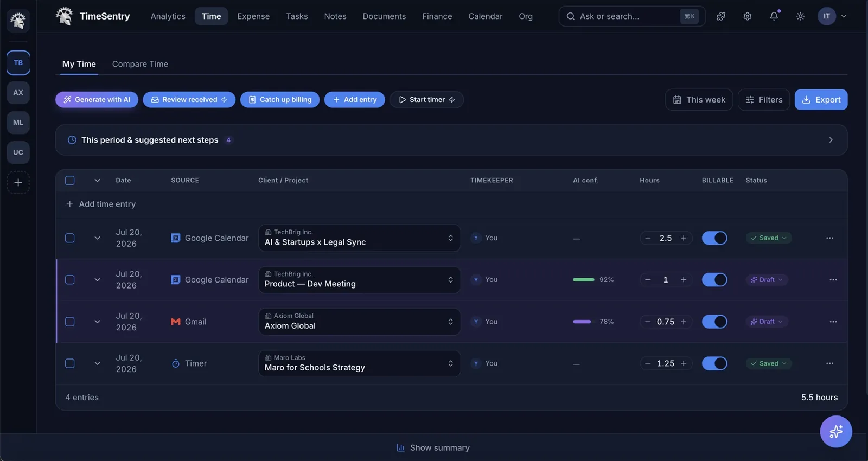The width and height of the screenshot is (868, 461).
Task: Open settings gear icon
Action: click(748, 16)
